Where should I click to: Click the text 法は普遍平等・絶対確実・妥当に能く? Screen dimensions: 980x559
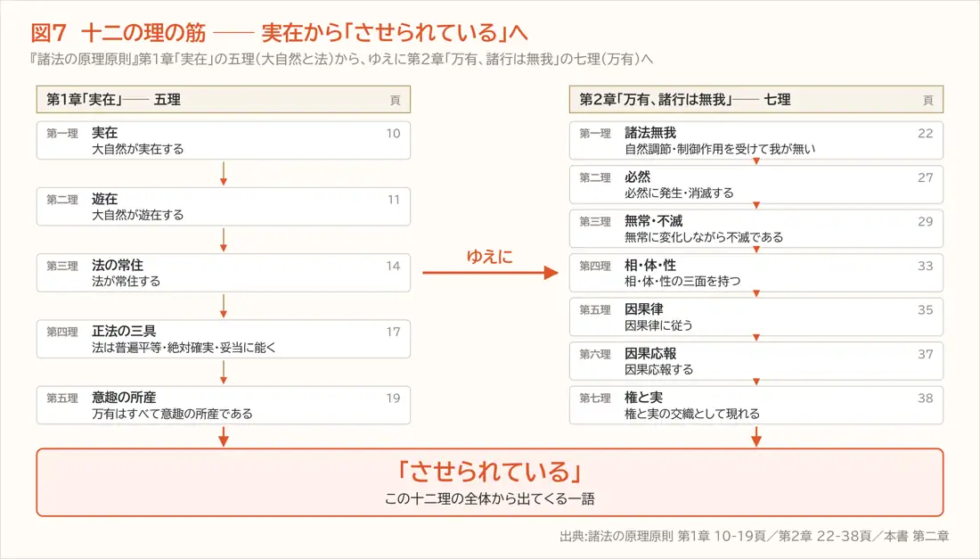pyautogui.click(x=184, y=348)
